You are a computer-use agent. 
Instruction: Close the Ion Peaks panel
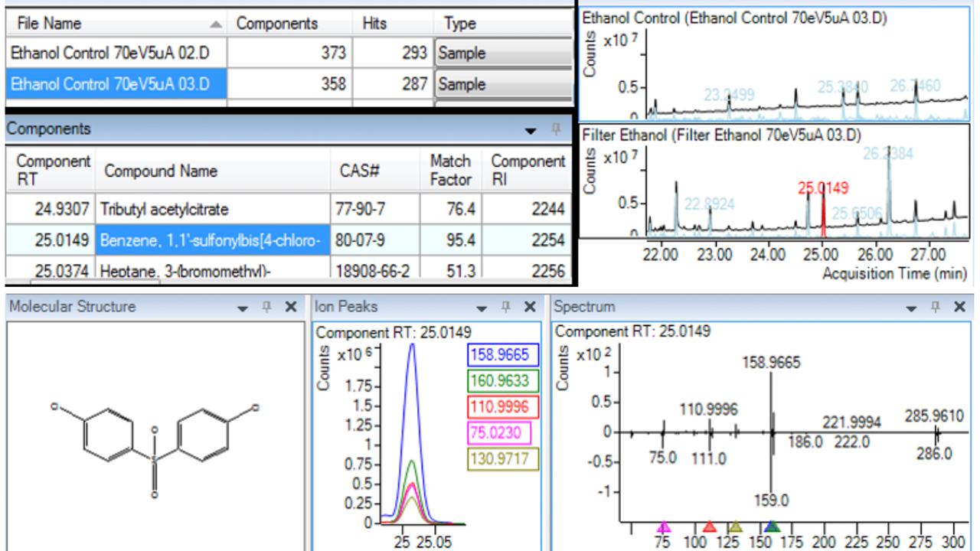click(529, 306)
